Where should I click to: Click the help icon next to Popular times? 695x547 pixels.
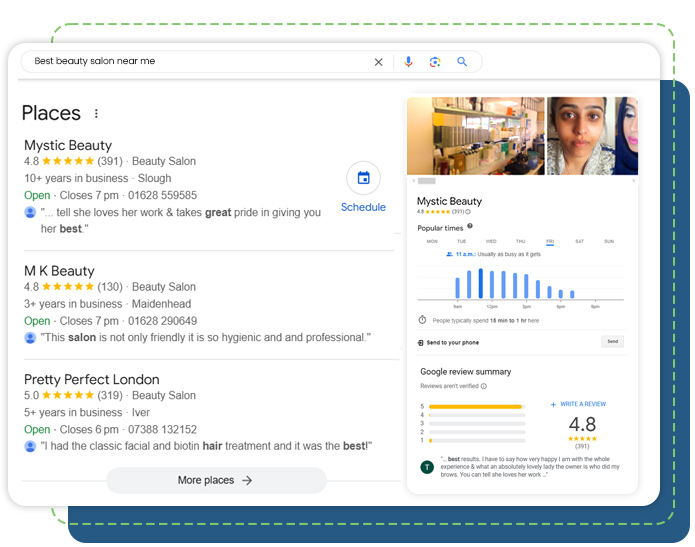pyautogui.click(x=470, y=226)
